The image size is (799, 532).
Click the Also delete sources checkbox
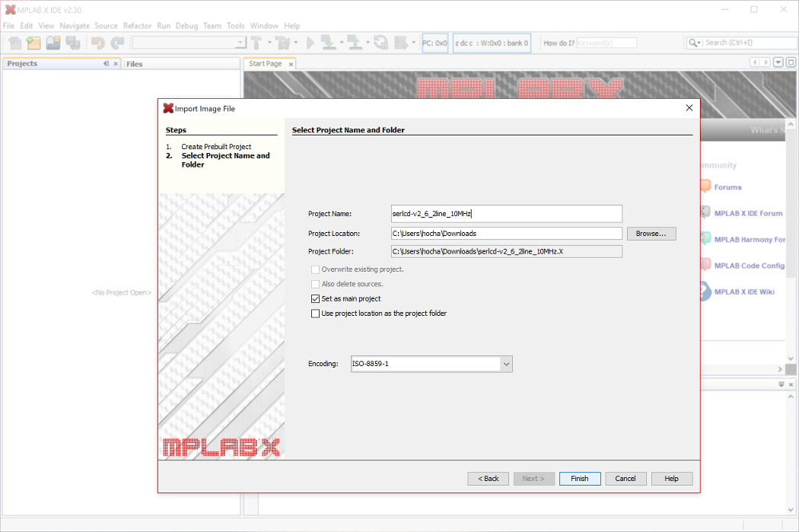(x=316, y=284)
